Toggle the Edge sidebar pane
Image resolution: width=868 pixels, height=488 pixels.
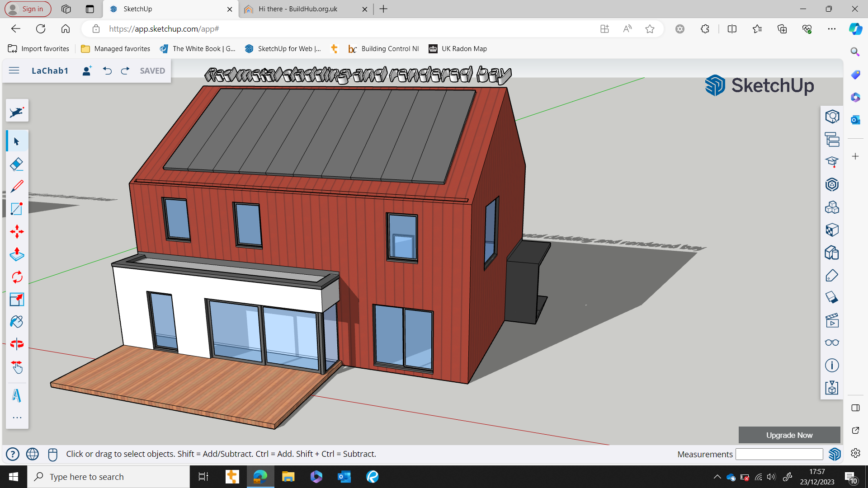click(855, 408)
